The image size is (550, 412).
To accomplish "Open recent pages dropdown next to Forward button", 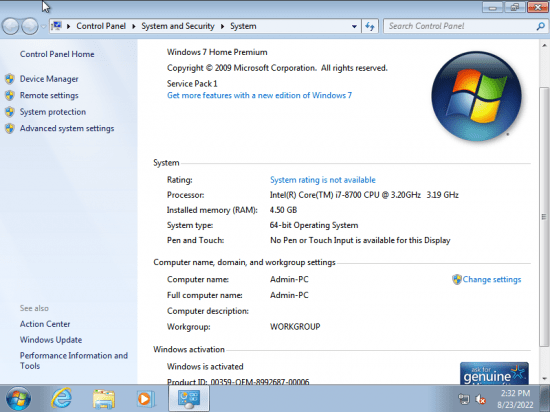I will 43,26.
